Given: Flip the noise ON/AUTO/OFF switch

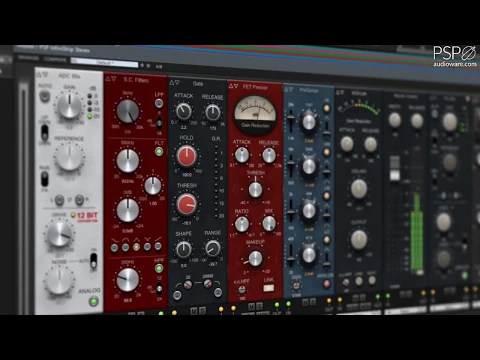Looking at the screenshot, I should click(x=94, y=261).
